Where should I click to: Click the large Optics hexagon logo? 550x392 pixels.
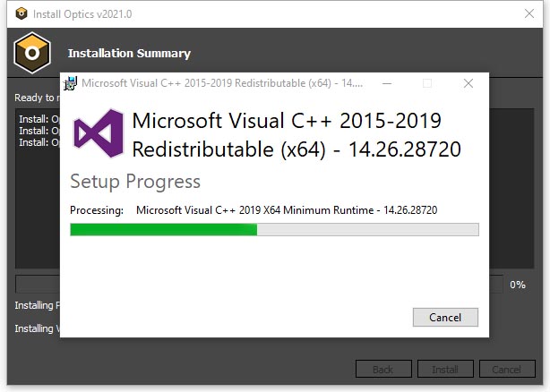click(32, 53)
